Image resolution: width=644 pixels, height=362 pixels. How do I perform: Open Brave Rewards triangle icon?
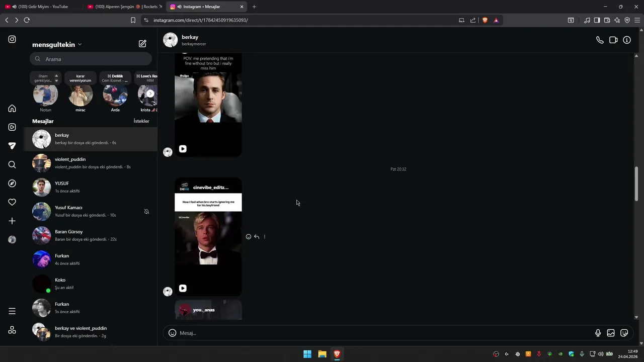496,20
